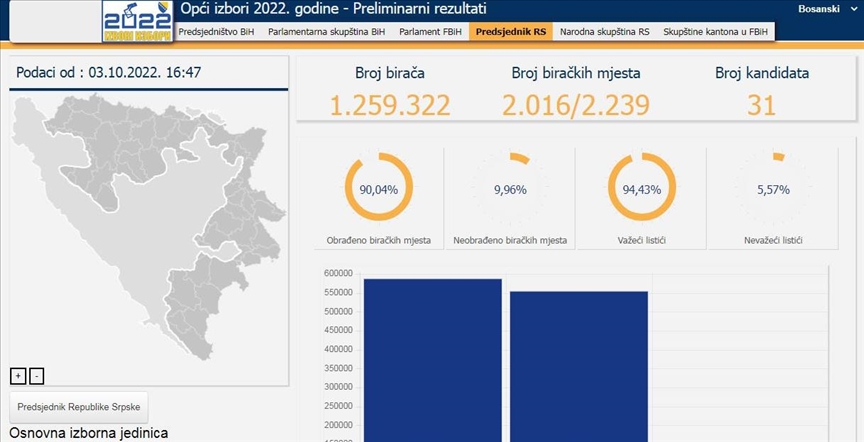The image size is (864, 442).
Task: Open the Predsjedništvo BiH tab
Action: pyautogui.click(x=217, y=32)
